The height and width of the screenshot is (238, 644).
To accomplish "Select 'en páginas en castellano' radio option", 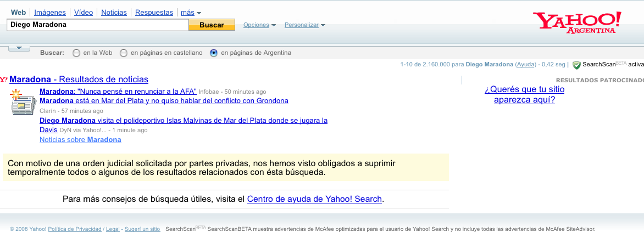I will coord(124,53).
